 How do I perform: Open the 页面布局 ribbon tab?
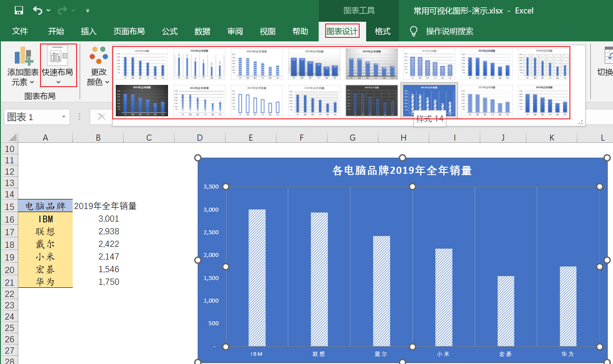129,31
